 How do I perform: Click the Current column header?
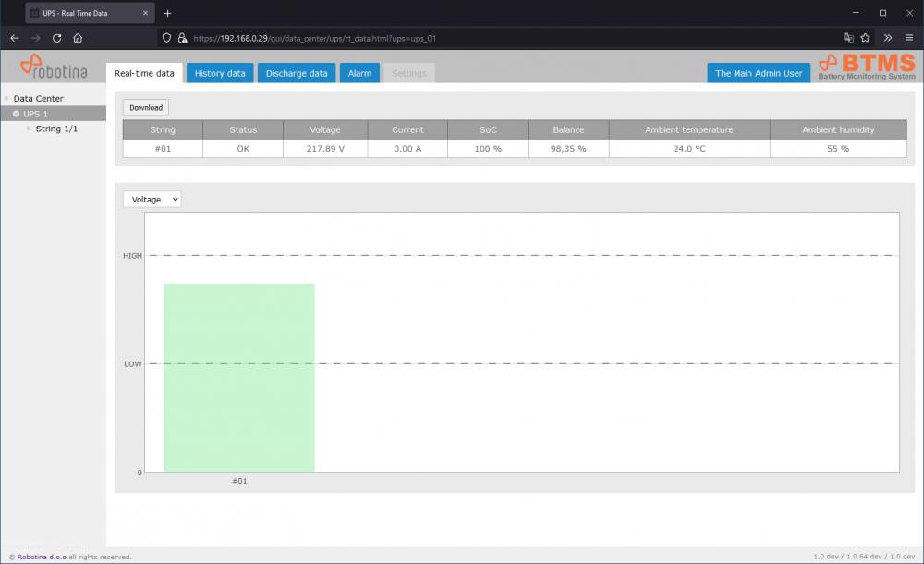[x=407, y=129]
